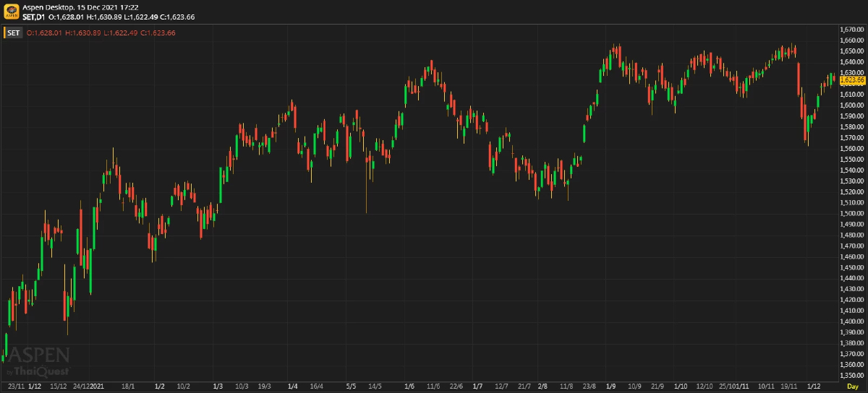Click the red L:1,622.49 low value
The height and width of the screenshot is (393, 868).
[x=120, y=33]
